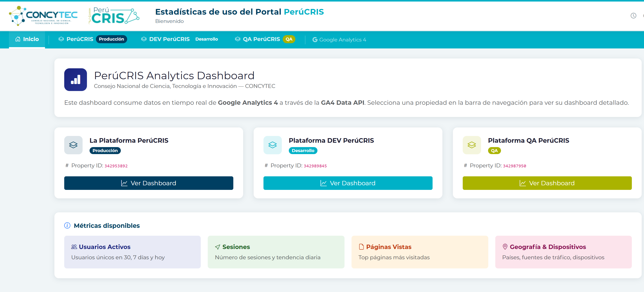The image size is (644, 292).
Task: Click the Métricas disponibles heading
Action: 107,226
